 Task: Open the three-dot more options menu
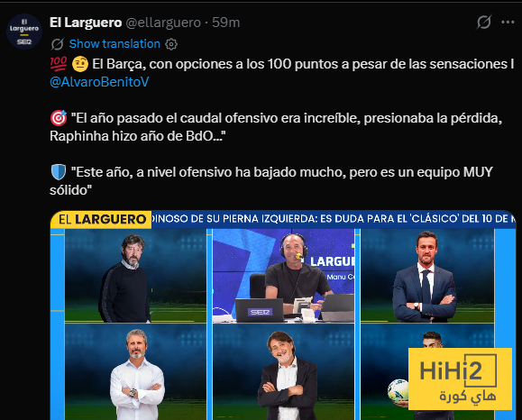click(x=508, y=23)
